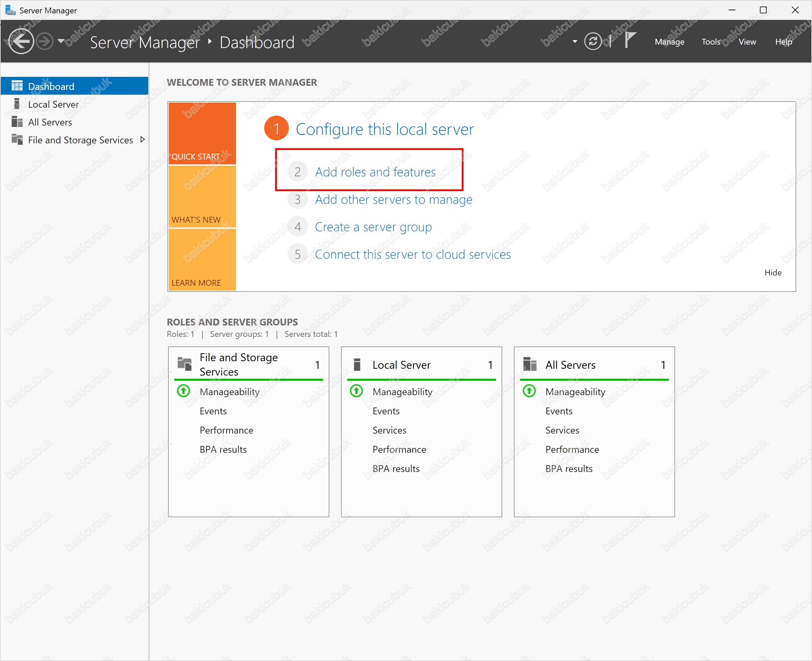The image size is (812, 661).
Task: Click Add roles and features link
Action: [375, 172]
